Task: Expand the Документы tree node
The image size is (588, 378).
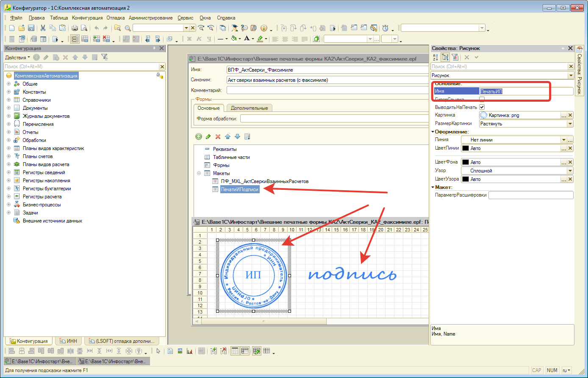Action: (8, 108)
